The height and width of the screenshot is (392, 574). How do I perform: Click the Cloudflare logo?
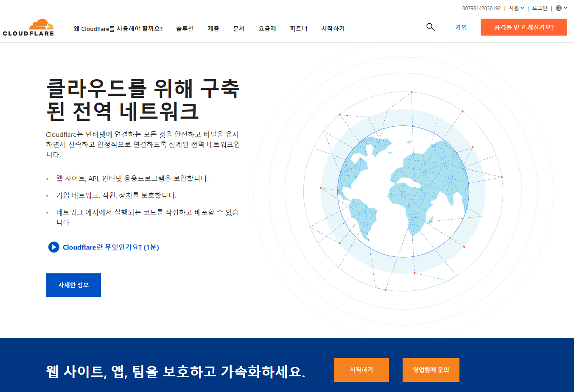[28, 27]
